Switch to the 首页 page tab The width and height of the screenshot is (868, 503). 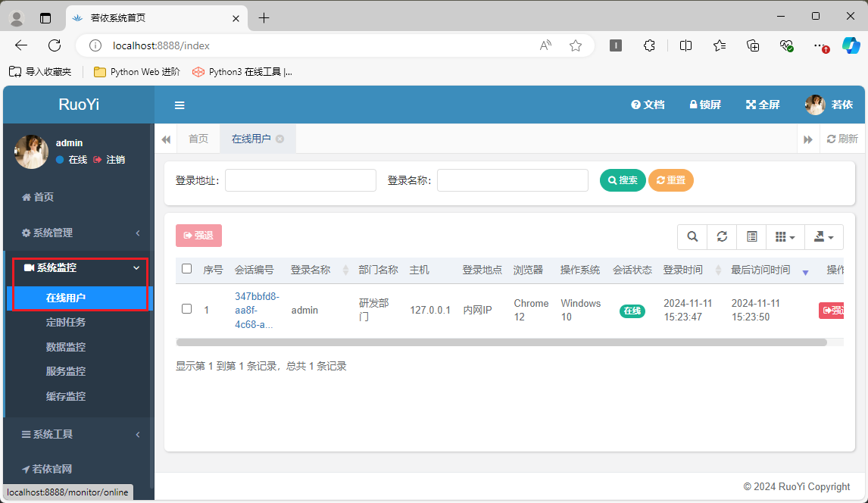point(198,139)
